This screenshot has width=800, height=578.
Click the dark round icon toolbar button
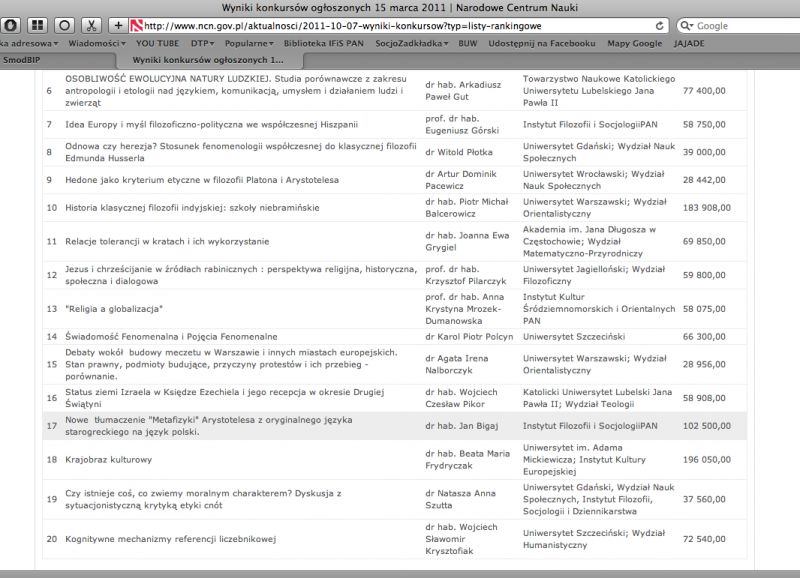11,25
